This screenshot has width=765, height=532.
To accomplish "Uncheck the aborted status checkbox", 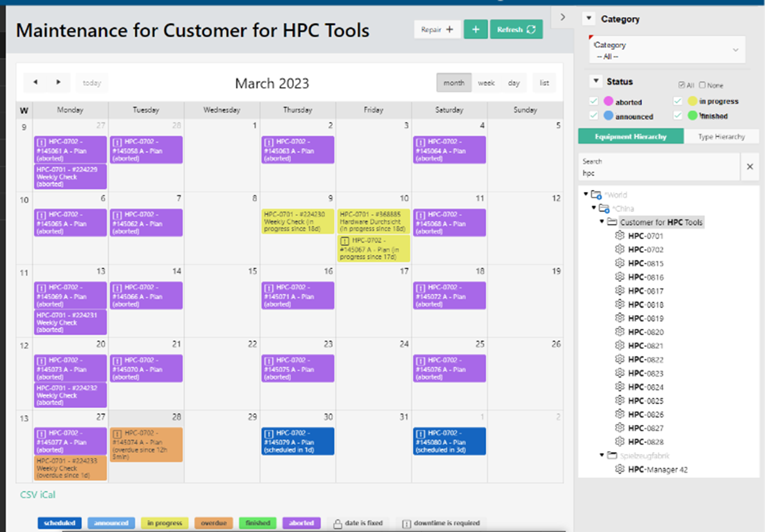I will [x=593, y=101].
